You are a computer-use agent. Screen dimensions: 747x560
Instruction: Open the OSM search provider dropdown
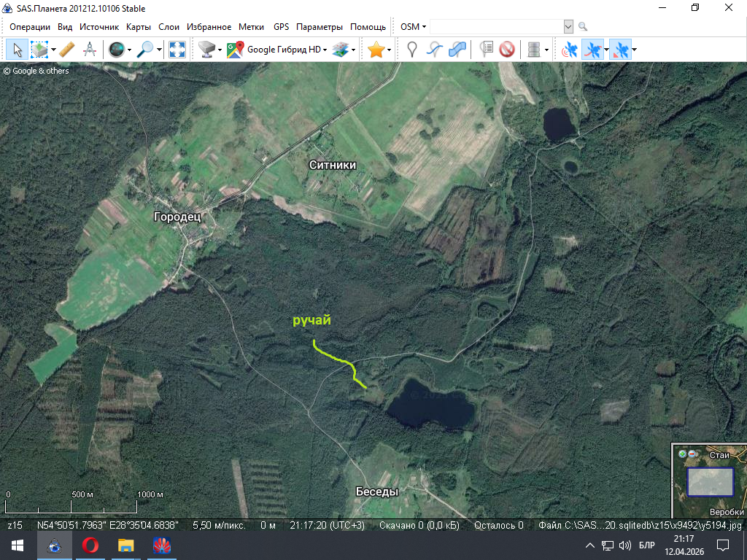[x=414, y=26]
